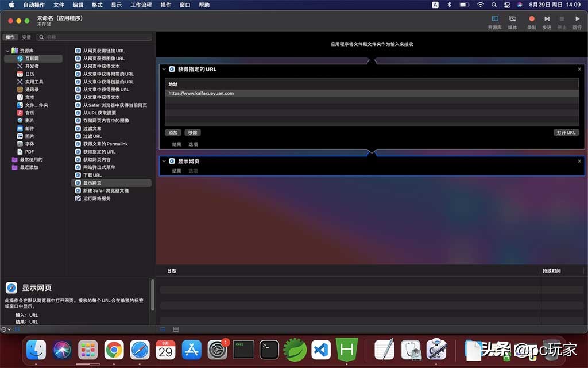
Task: Collapse the 资源库 tree in the sidebar
Action: pyautogui.click(x=8, y=51)
